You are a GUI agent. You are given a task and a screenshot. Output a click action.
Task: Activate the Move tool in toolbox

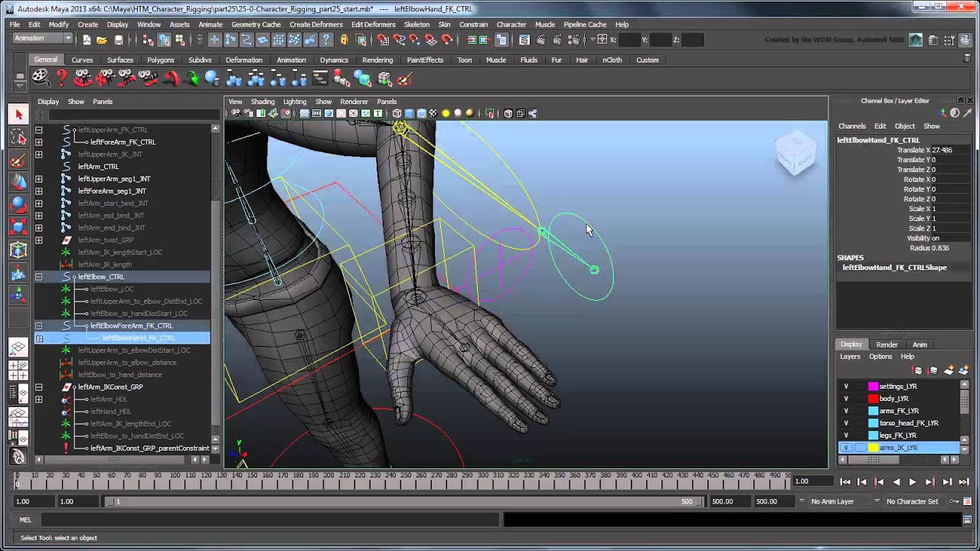[18, 182]
